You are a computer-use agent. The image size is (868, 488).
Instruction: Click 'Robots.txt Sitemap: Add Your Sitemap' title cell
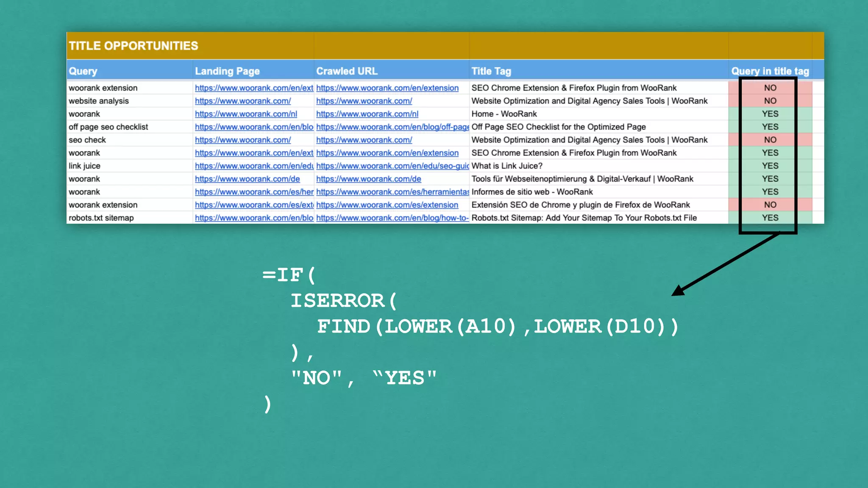[x=599, y=218]
